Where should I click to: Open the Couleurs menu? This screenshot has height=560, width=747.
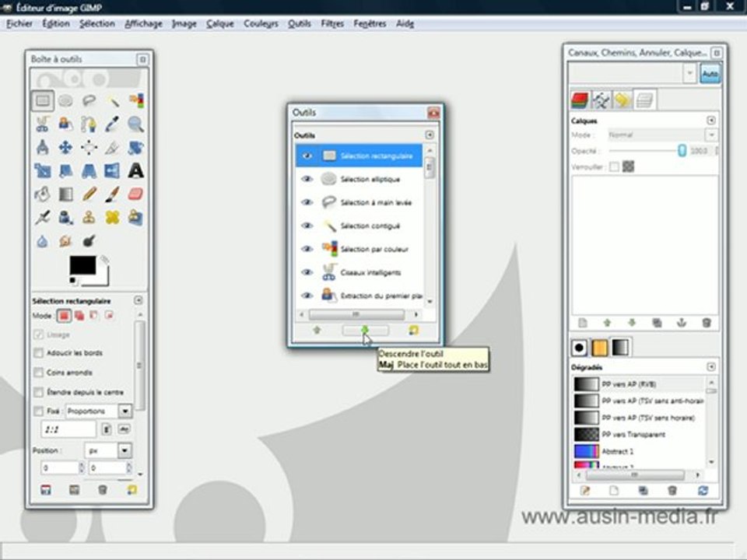pyautogui.click(x=261, y=23)
